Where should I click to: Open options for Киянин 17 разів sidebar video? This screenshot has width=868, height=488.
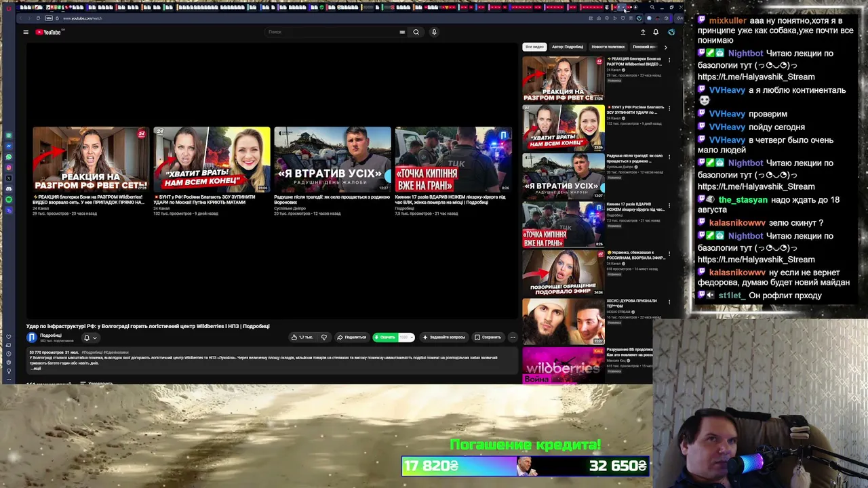click(669, 205)
